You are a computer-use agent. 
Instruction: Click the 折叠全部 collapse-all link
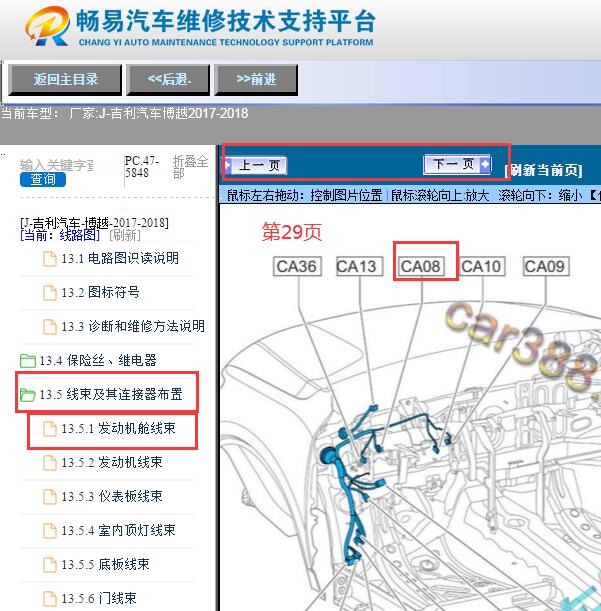190,167
